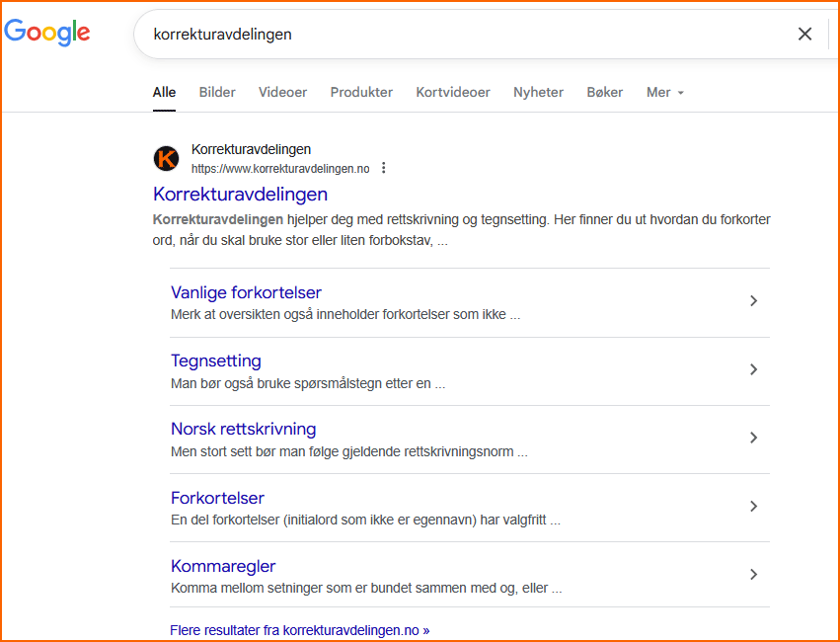
Task: Open the Tegnsetting sitelink
Action: pos(215,361)
